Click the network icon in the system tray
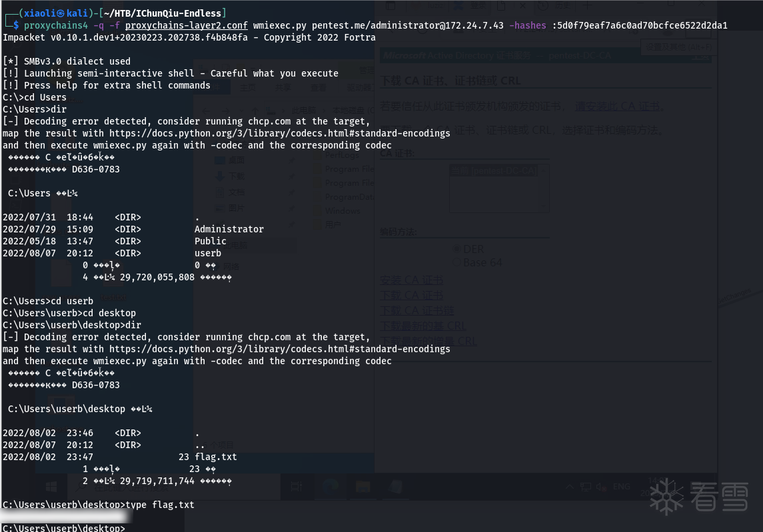 point(586,487)
